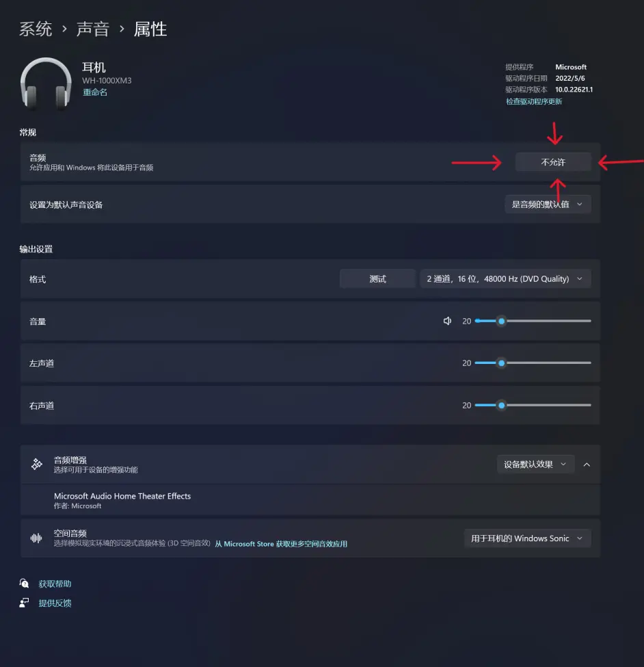Click the driver date 2022/5/6 text
The width and height of the screenshot is (644, 667).
pyautogui.click(x=570, y=78)
